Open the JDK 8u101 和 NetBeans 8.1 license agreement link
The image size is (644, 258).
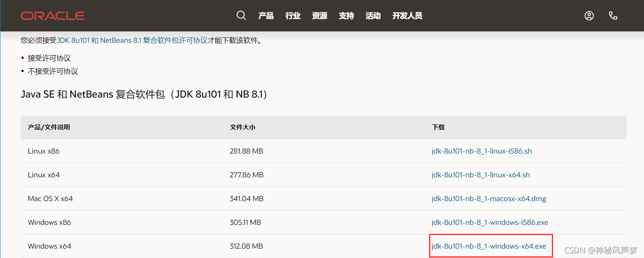click(x=133, y=41)
